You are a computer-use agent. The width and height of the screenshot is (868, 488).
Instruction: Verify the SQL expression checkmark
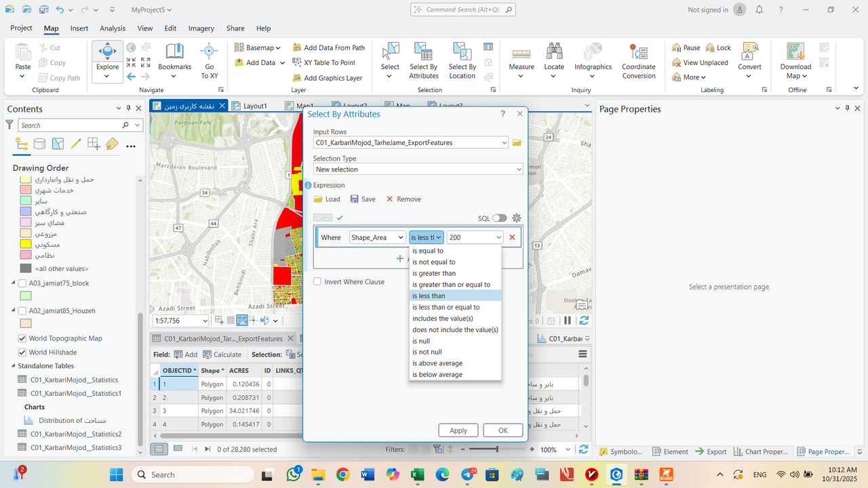(x=340, y=218)
